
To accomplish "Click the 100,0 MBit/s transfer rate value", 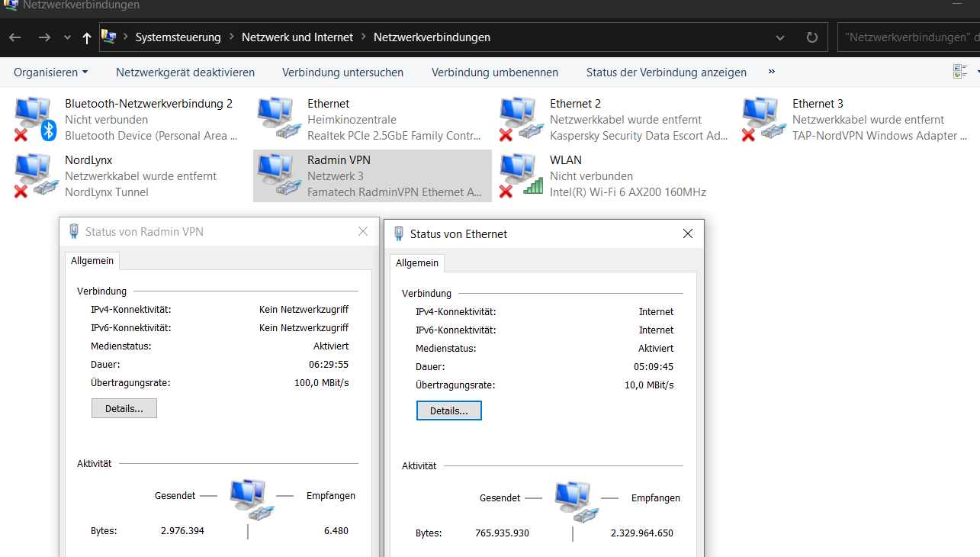I will pos(321,382).
